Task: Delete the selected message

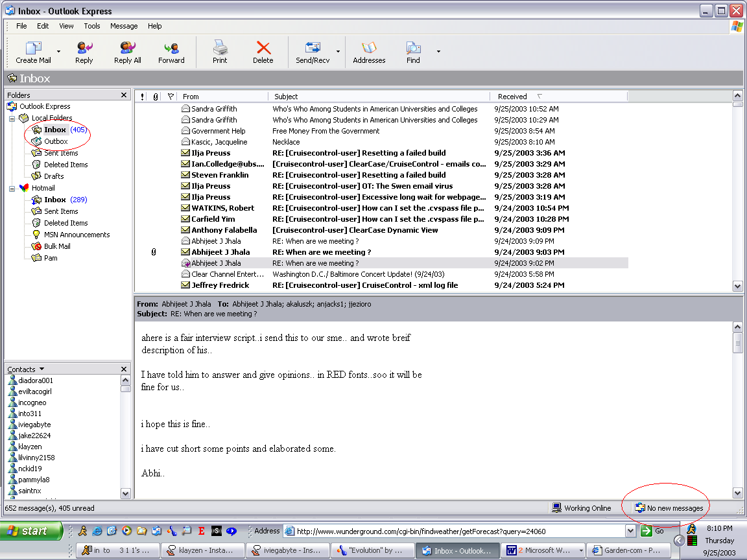Action: point(263,52)
